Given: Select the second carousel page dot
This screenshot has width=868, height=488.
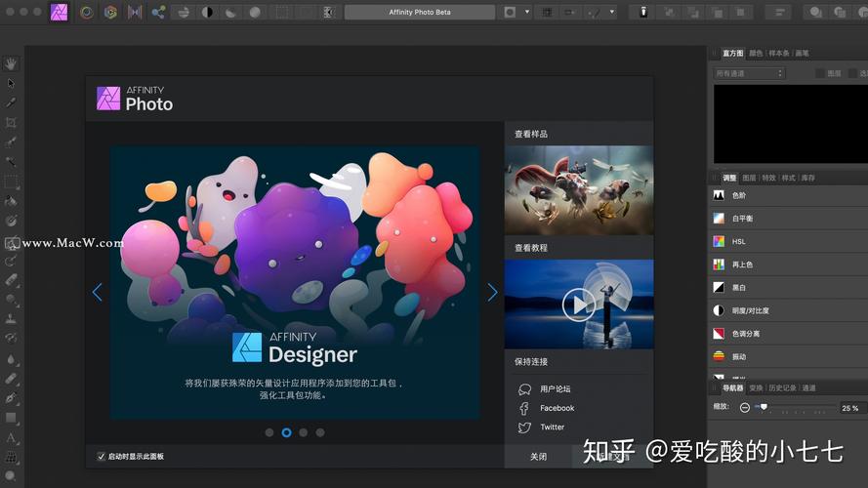Looking at the screenshot, I should pos(286,432).
